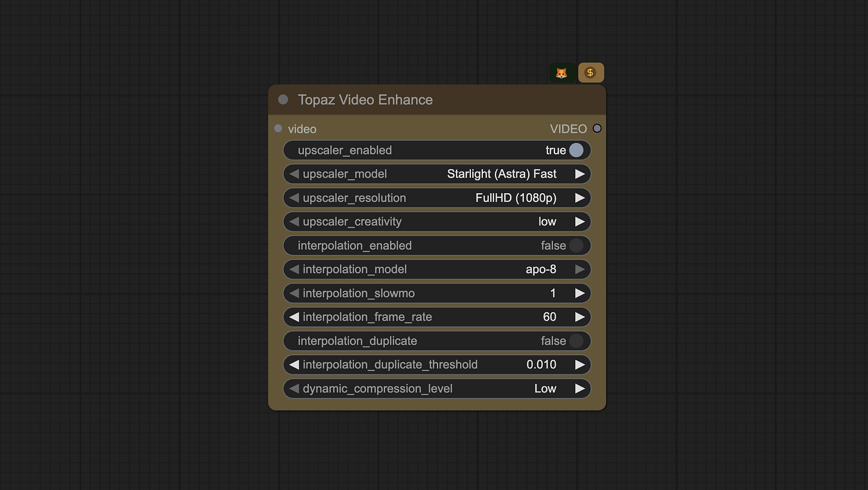Click the interpolation_frame_rate value 60
The height and width of the screenshot is (490, 868).
(550, 317)
